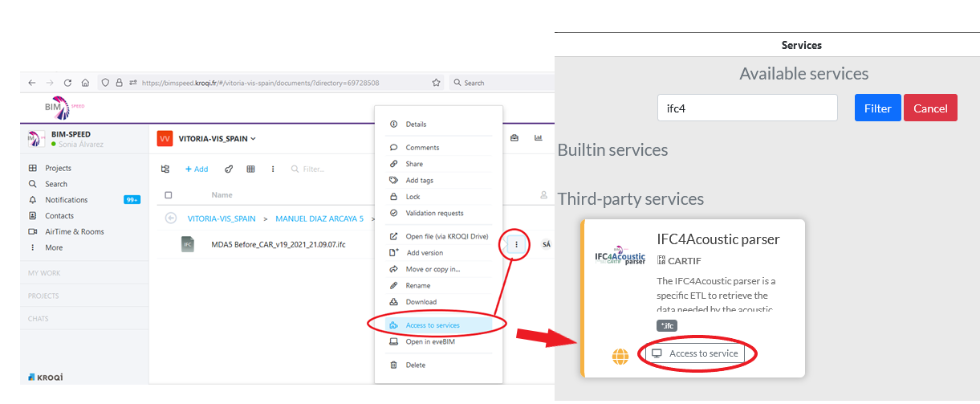Image resolution: width=980 pixels, height=404 pixels.
Task: Expand the CHATS section
Action: (x=39, y=319)
